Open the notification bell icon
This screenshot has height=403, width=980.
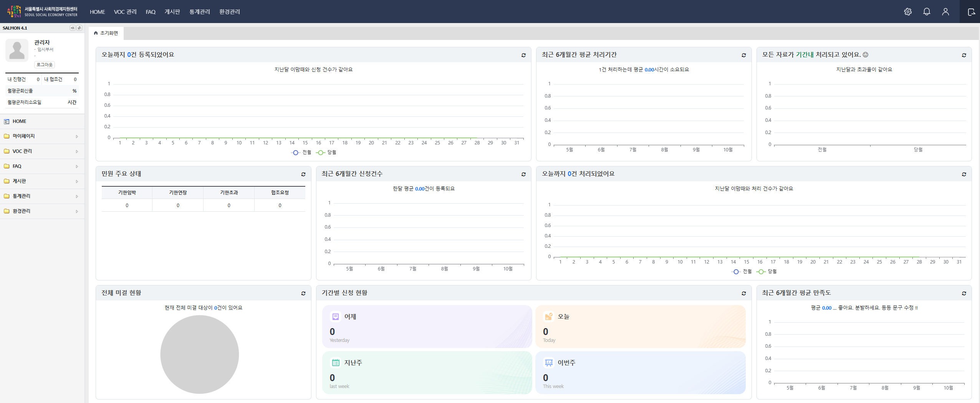pyautogui.click(x=927, y=12)
